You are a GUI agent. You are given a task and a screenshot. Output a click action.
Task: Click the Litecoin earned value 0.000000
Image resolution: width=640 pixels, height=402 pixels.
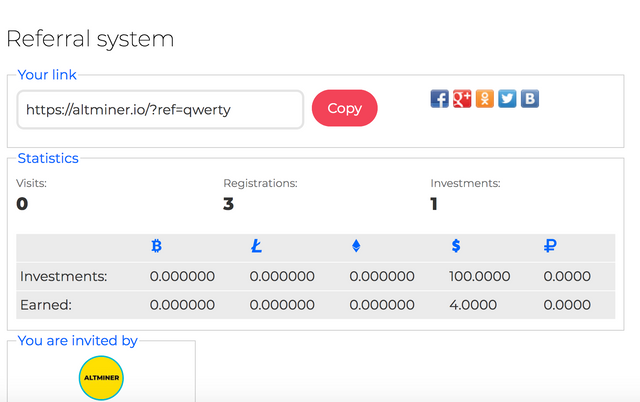[282, 305]
